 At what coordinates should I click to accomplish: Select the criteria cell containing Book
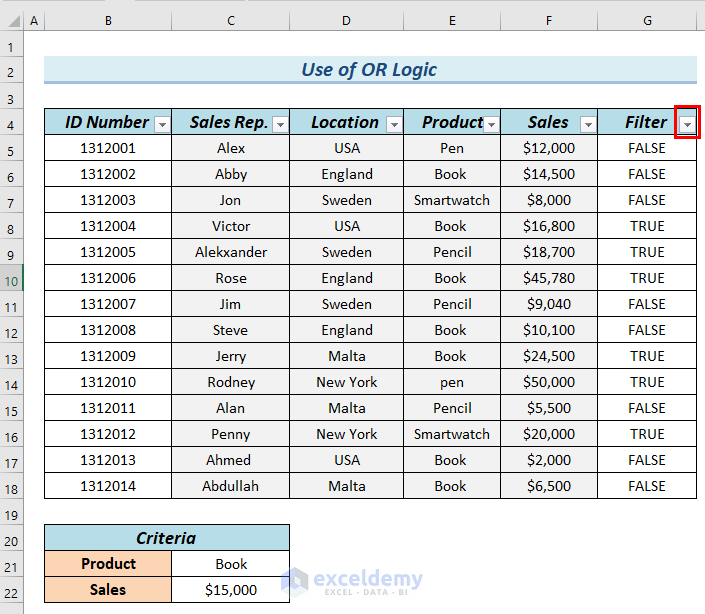pyautogui.click(x=230, y=564)
